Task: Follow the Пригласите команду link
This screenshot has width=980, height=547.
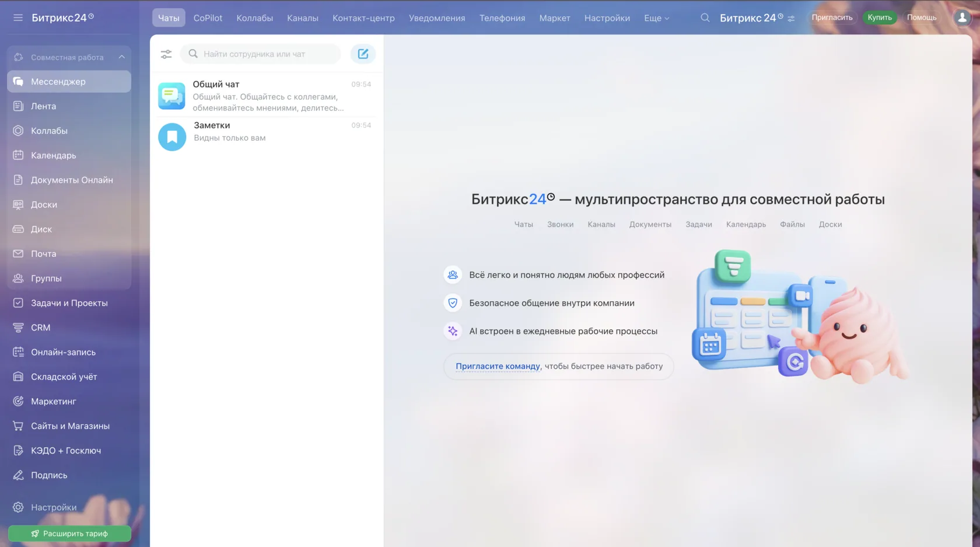Action: [x=498, y=366]
